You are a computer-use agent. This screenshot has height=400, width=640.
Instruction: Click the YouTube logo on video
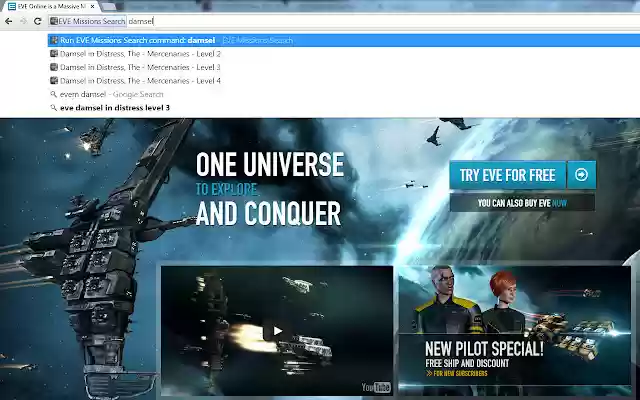coord(376,387)
